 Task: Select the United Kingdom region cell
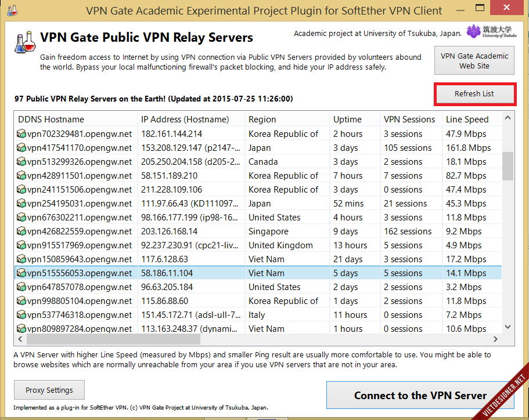[x=280, y=245]
